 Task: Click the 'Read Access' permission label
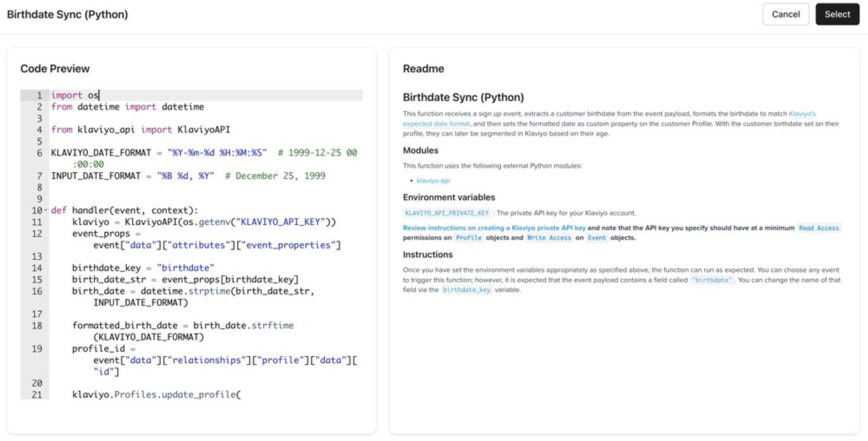point(819,228)
